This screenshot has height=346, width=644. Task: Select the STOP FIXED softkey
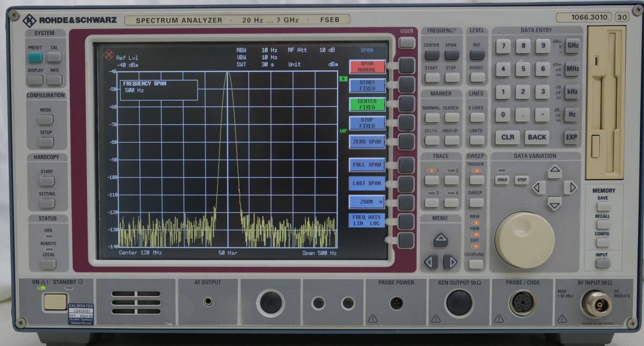(x=367, y=123)
